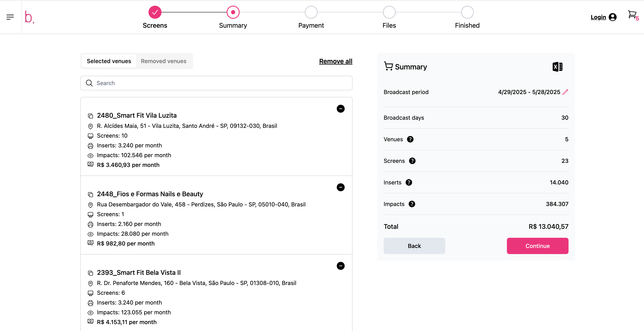The width and height of the screenshot is (644, 331).
Task: Click the pink b. logo
Action: coord(29,17)
